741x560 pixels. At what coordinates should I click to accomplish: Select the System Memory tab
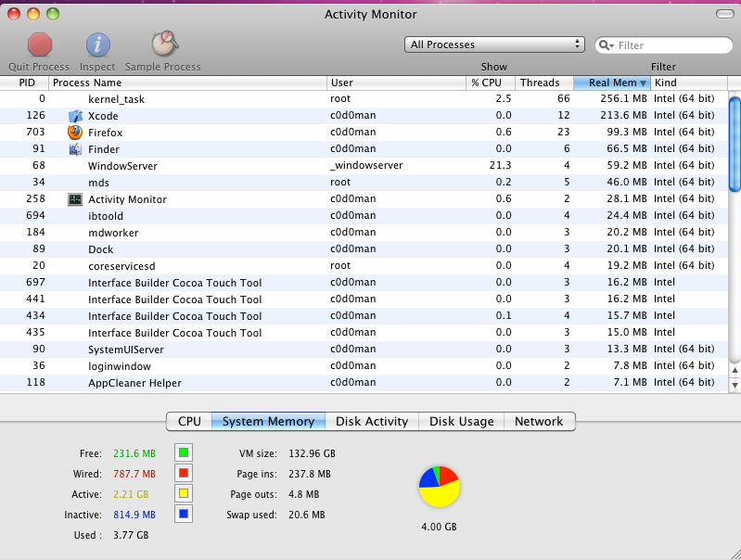[268, 422]
